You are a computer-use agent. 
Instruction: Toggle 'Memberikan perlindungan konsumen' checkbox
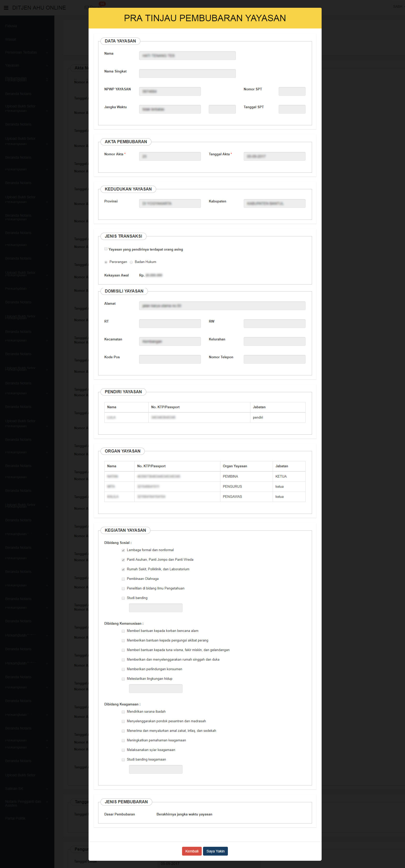tap(123, 669)
